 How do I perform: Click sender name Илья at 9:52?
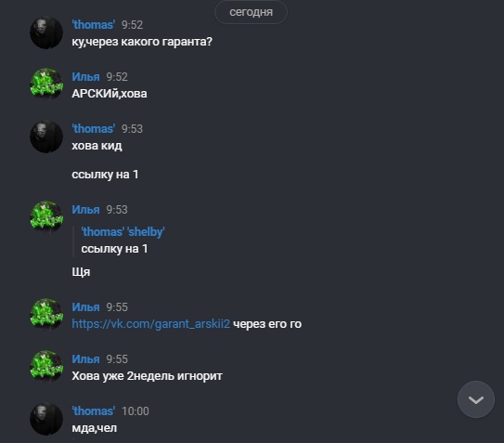pos(85,77)
